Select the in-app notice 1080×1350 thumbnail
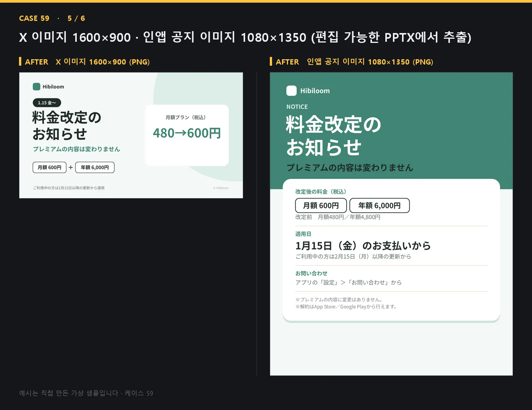This screenshot has width=532, height=410. click(391, 224)
